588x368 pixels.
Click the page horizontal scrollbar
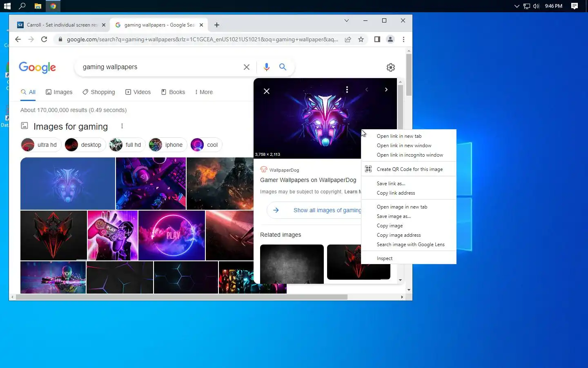[182, 297]
